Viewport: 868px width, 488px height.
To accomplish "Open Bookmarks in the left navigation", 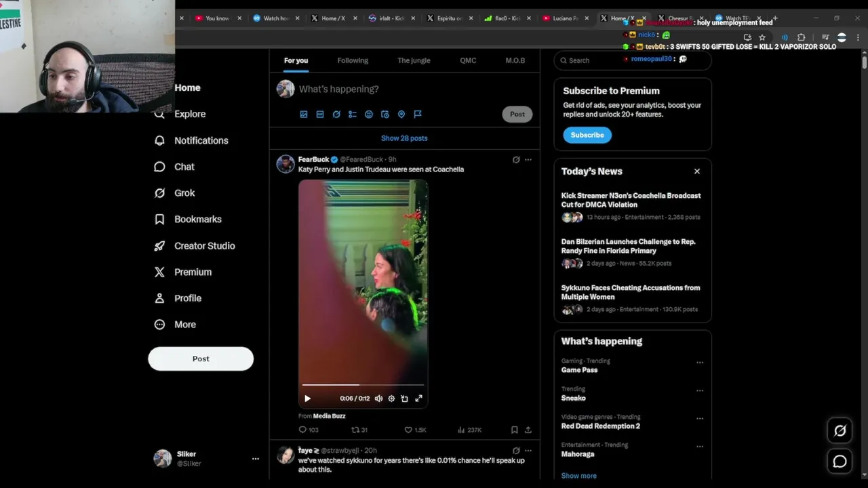I will point(188,220).
